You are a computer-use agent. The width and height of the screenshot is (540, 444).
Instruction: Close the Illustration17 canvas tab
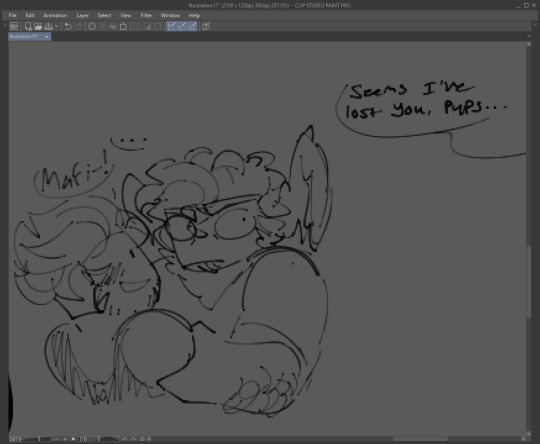[x=47, y=37]
